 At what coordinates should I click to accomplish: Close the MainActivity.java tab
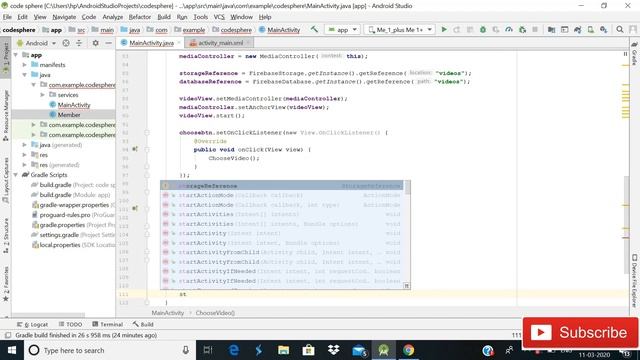(x=179, y=43)
